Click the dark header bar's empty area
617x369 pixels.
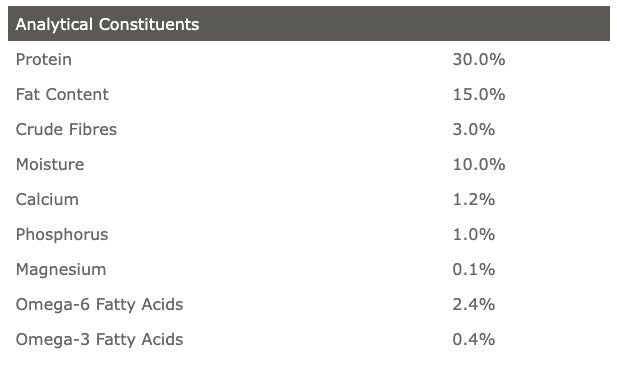(405, 24)
